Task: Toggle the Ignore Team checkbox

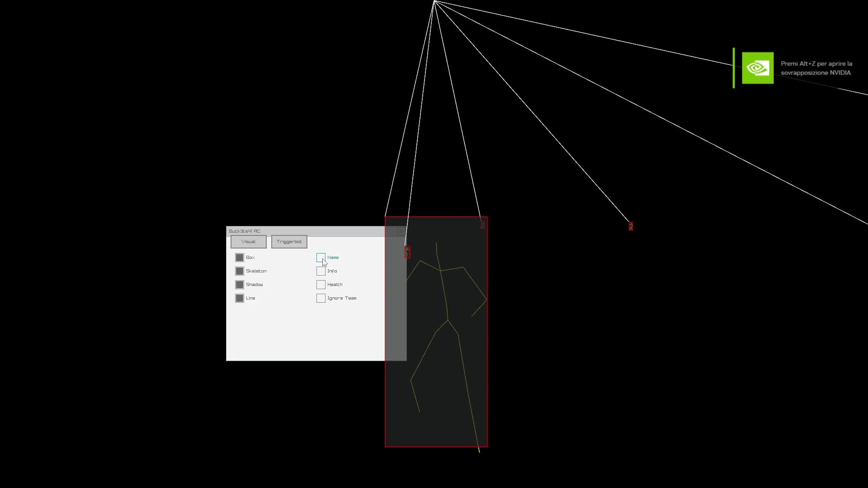Action: (321, 298)
